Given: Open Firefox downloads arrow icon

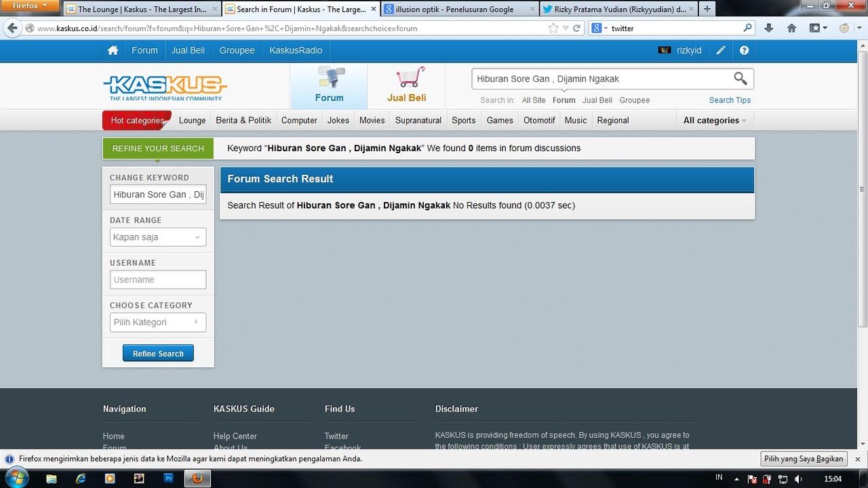Looking at the screenshot, I should click(x=768, y=28).
